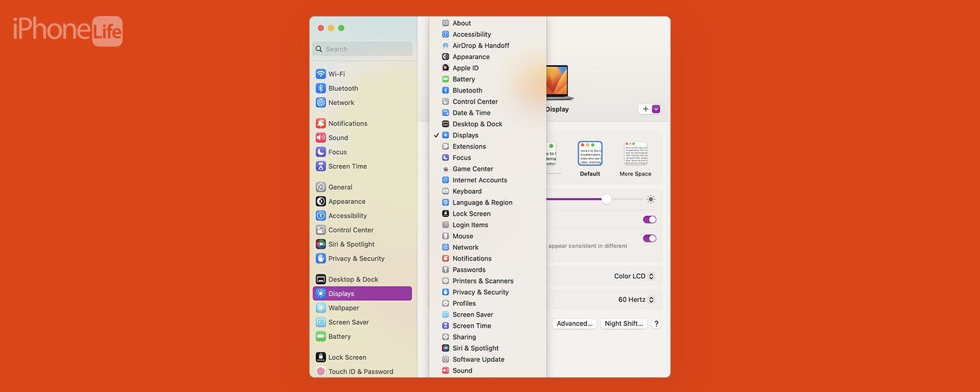Open the Siri & Spotlight icon in the sidebar
980x392 pixels.
point(321,244)
